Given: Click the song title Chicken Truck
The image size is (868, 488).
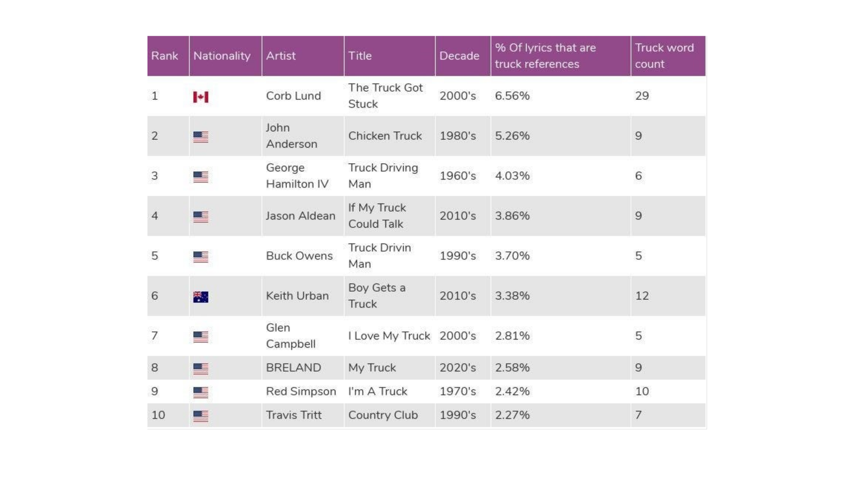Looking at the screenshot, I should click(x=385, y=136).
